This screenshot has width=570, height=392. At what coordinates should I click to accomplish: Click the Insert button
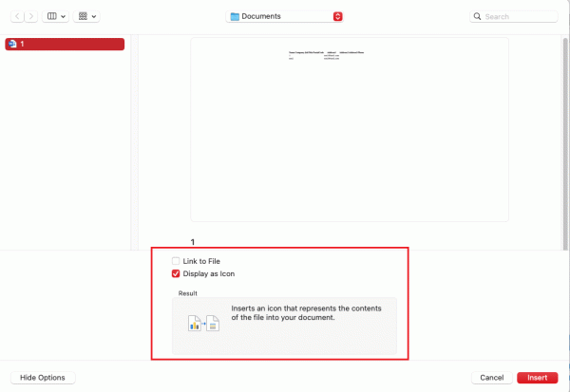coord(538,378)
